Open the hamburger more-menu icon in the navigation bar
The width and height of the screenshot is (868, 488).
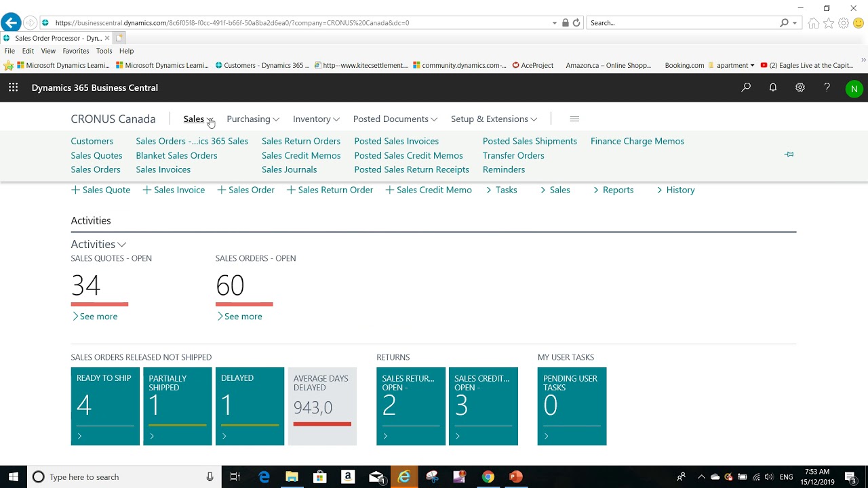(574, 119)
